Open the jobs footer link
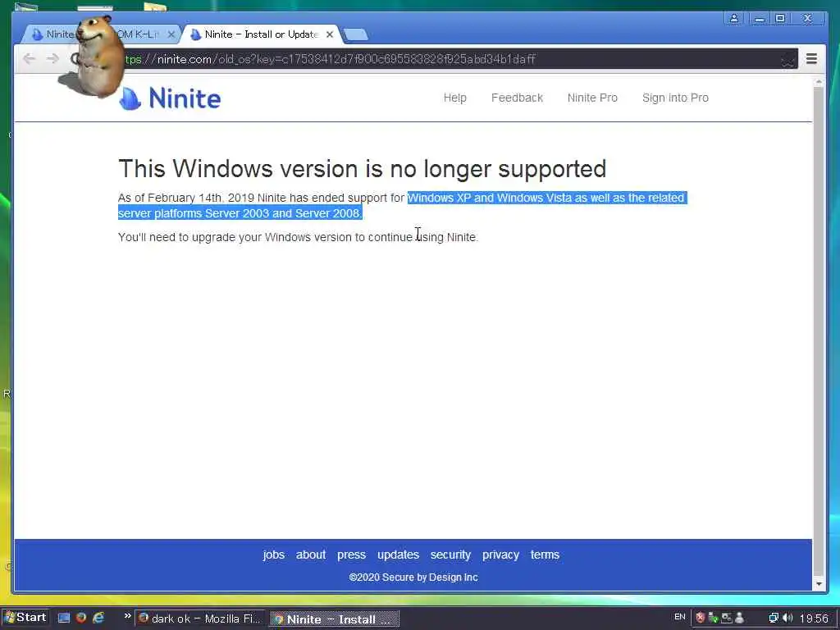The image size is (840, 630). pyautogui.click(x=274, y=555)
